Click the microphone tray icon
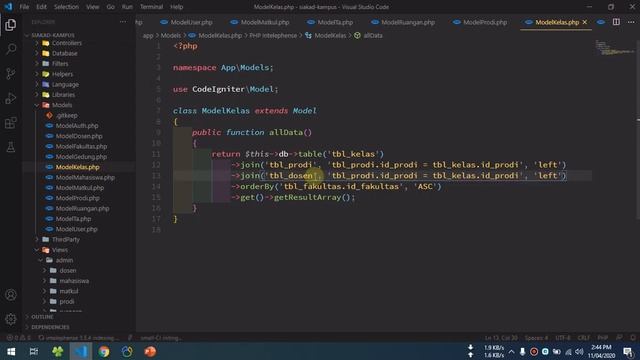 [522, 352]
